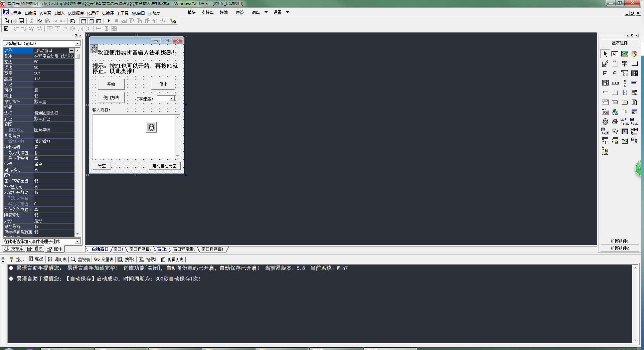644x350 pixels.
Task: Click the 开始 button on the form
Action: click(111, 84)
